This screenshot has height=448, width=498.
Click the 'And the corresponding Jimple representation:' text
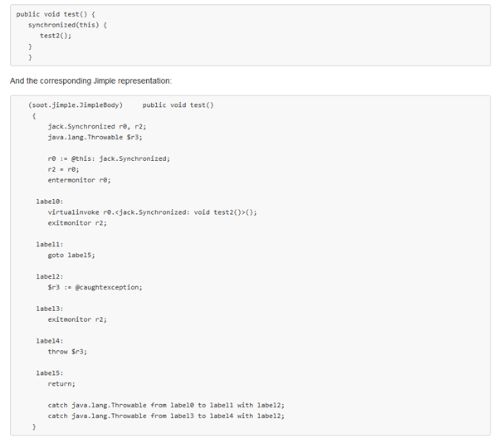90,80
